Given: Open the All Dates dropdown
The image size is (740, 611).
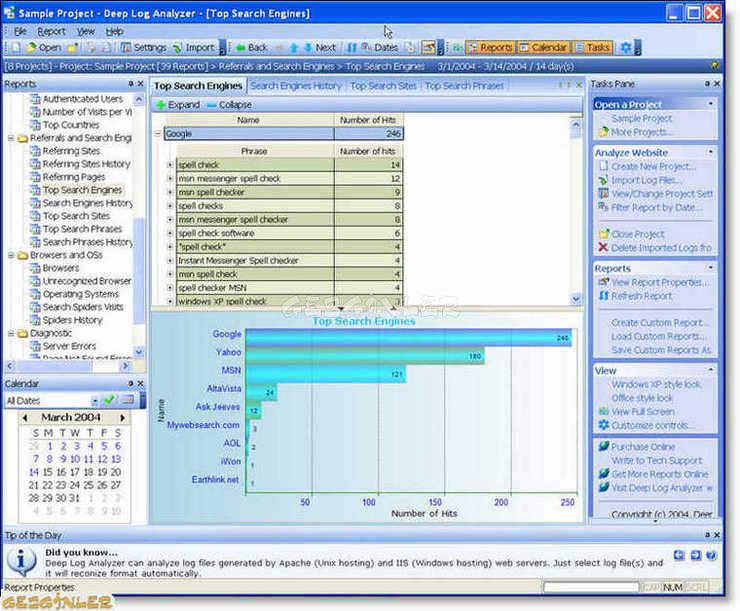Looking at the screenshot, I should 95,401.
